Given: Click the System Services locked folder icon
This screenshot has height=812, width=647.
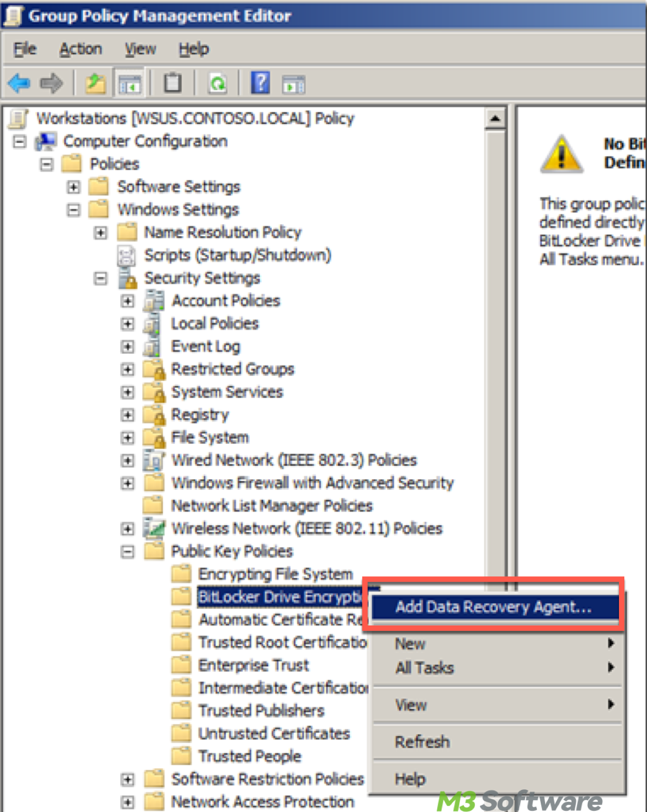Looking at the screenshot, I should point(154,393).
